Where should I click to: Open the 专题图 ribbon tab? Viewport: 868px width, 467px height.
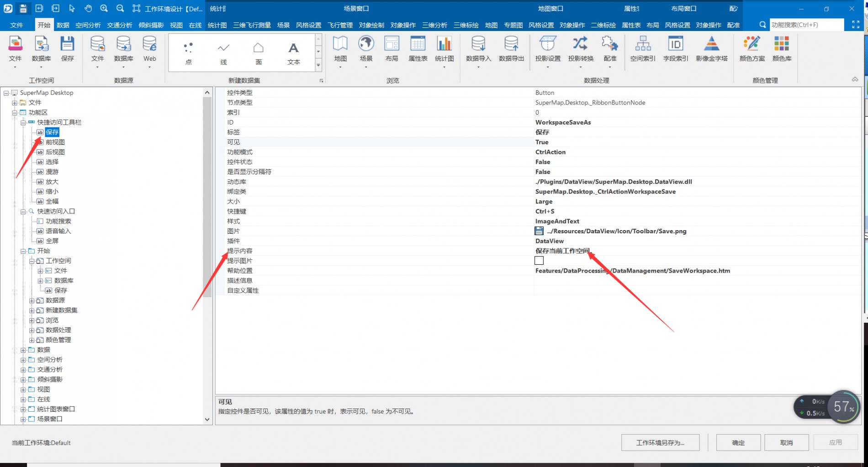[x=513, y=25]
